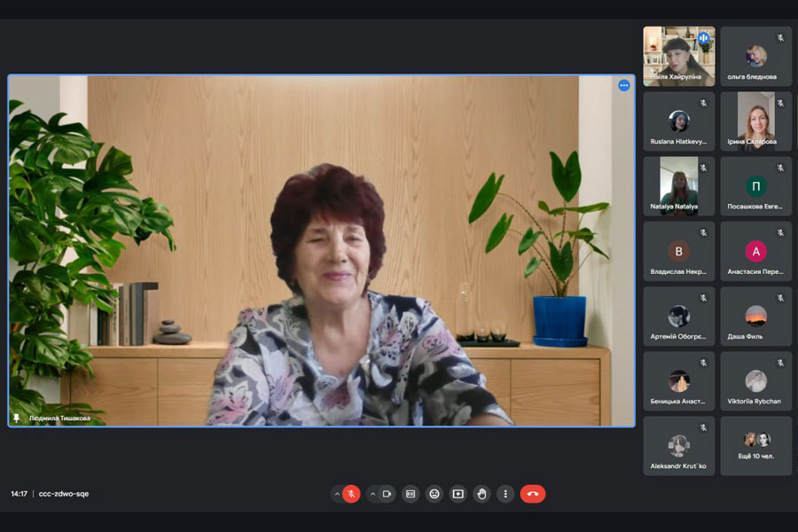Toggle the camera button
Image resolution: width=798 pixels, height=532 pixels.
(x=387, y=494)
